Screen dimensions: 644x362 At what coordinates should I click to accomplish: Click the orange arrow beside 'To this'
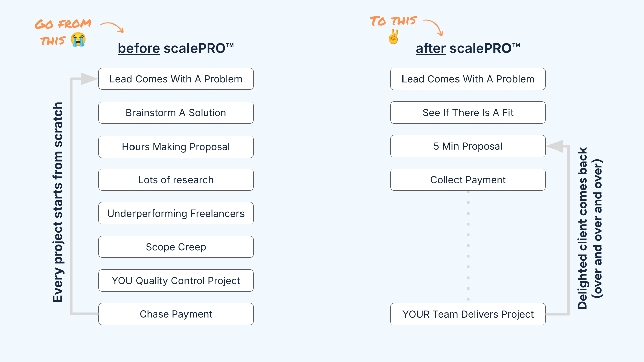click(x=434, y=26)
